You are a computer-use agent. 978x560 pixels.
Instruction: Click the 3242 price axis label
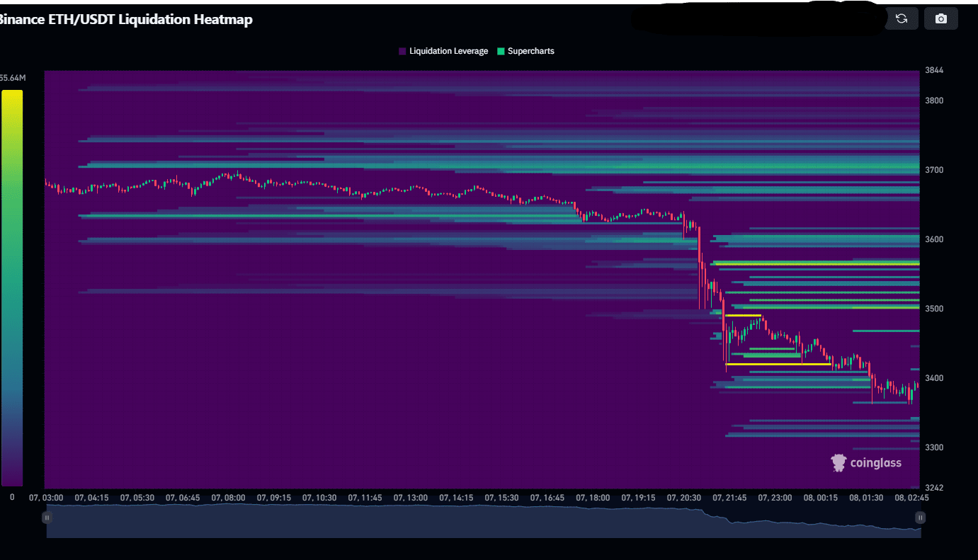(x=933, y=488)
